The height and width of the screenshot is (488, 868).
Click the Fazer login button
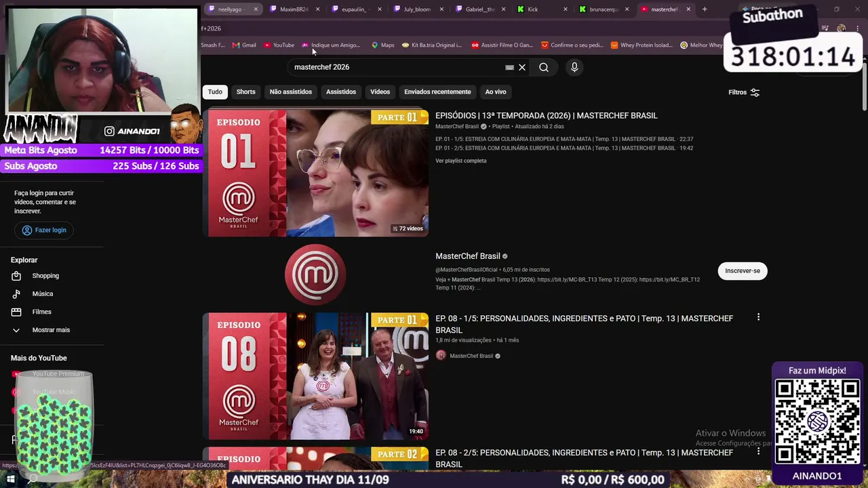[x=44, y=230]
